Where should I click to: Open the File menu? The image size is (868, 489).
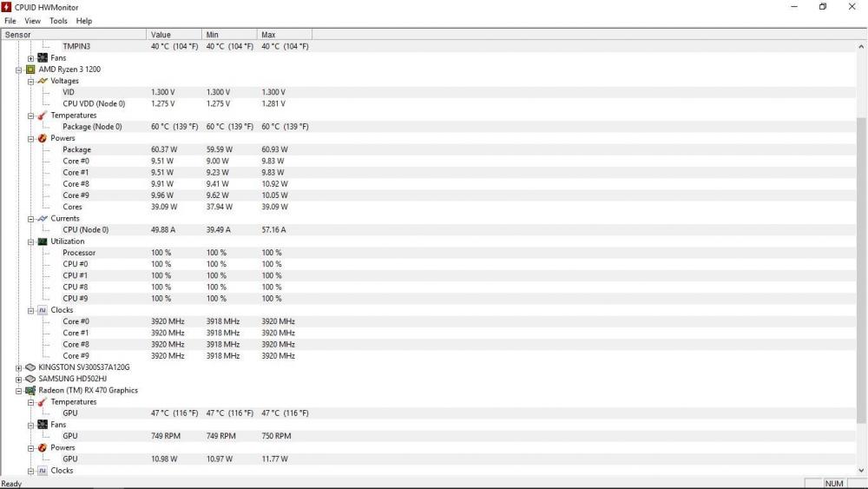pos(10,21)
